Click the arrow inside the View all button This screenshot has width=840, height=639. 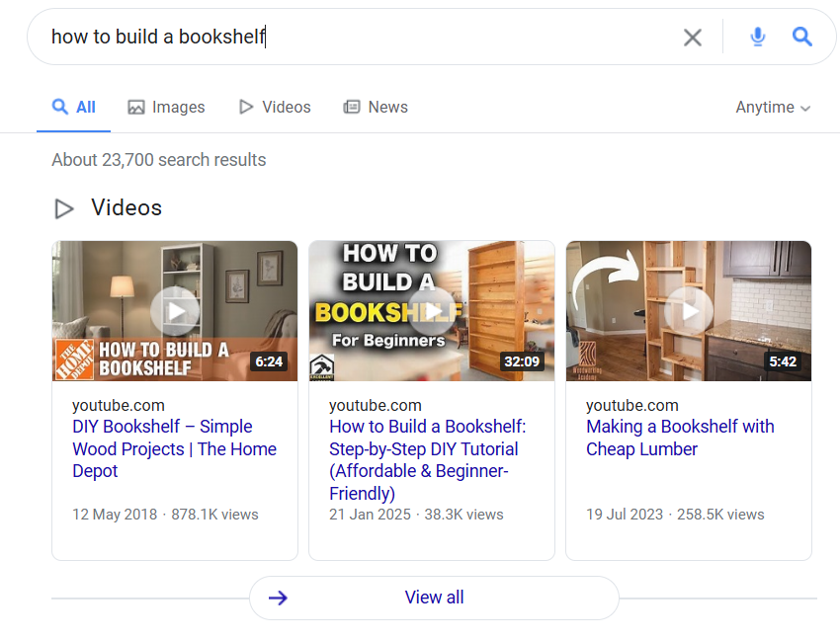tap(278, 598)
